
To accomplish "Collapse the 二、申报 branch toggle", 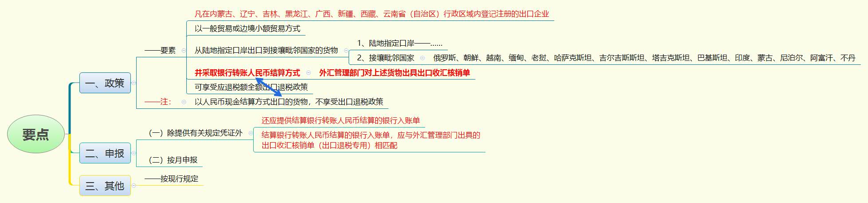I will (x=134, y=153).
